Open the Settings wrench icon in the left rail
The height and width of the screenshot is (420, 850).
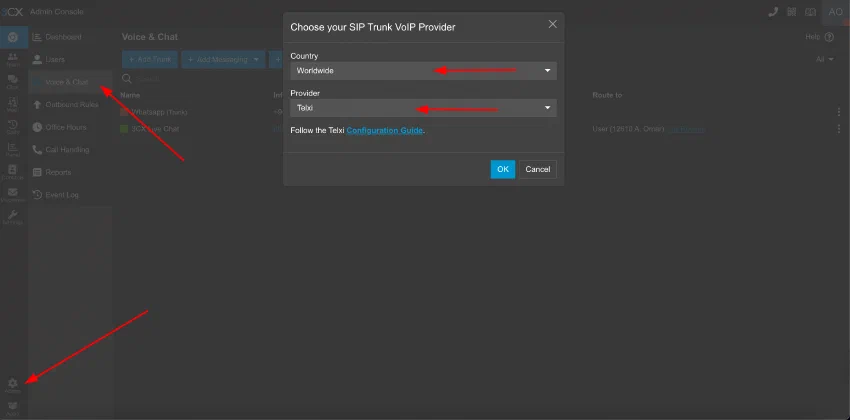click(x=12, y=217)
